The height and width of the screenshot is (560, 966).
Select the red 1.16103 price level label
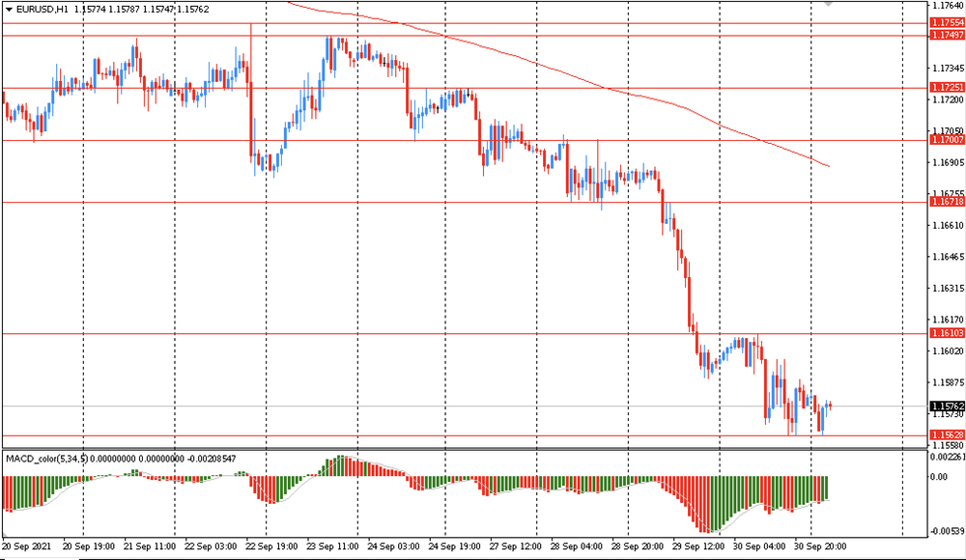point(948,333)
